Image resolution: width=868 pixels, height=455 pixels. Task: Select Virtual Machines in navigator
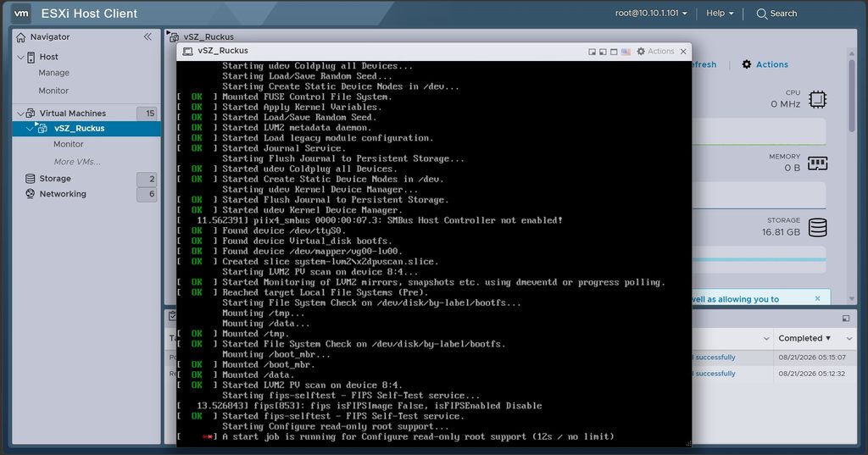pyautogui.click(x=73, y=113)
